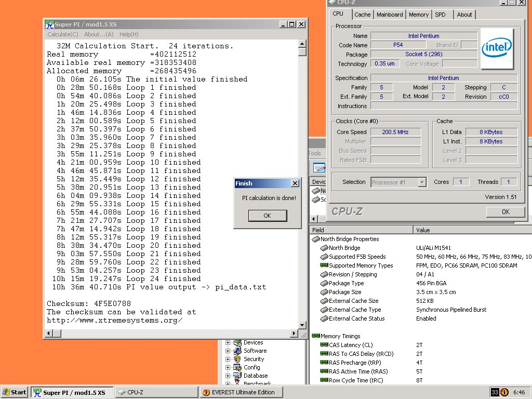Click the Software tree node icon
This screenshot has height=399, width=532.
click(237, 351)
